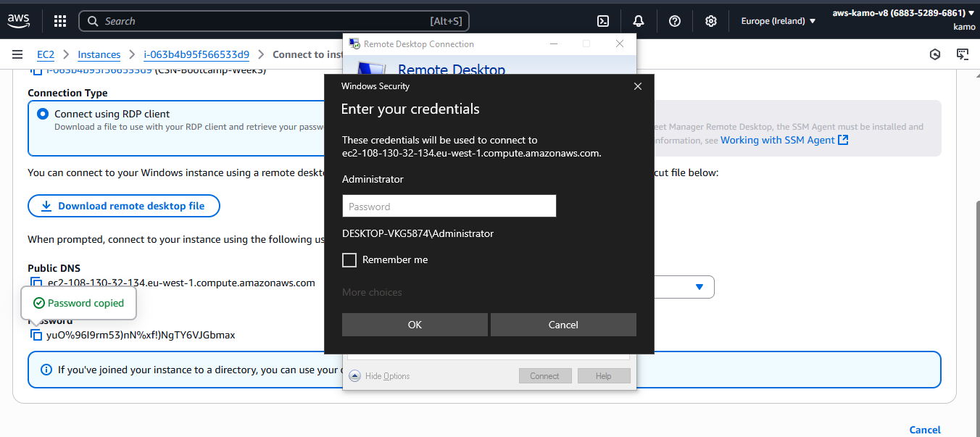Open the notifications bell
Screen dimensions: 980x437
(x=638, y=21)
